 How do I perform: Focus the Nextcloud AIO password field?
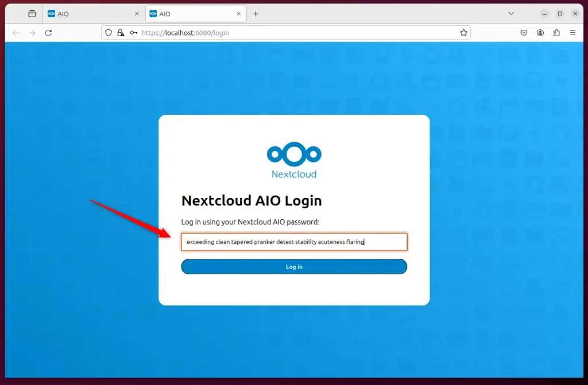(294, 242)
